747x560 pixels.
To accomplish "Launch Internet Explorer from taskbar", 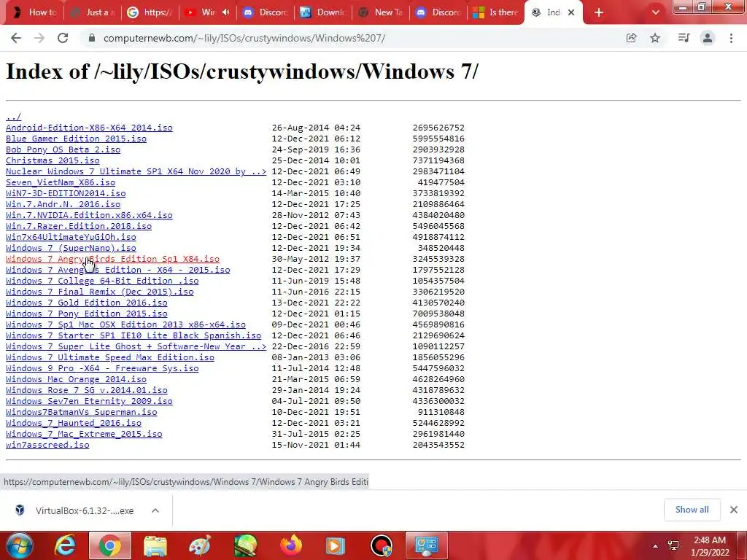I will [65, 545].
